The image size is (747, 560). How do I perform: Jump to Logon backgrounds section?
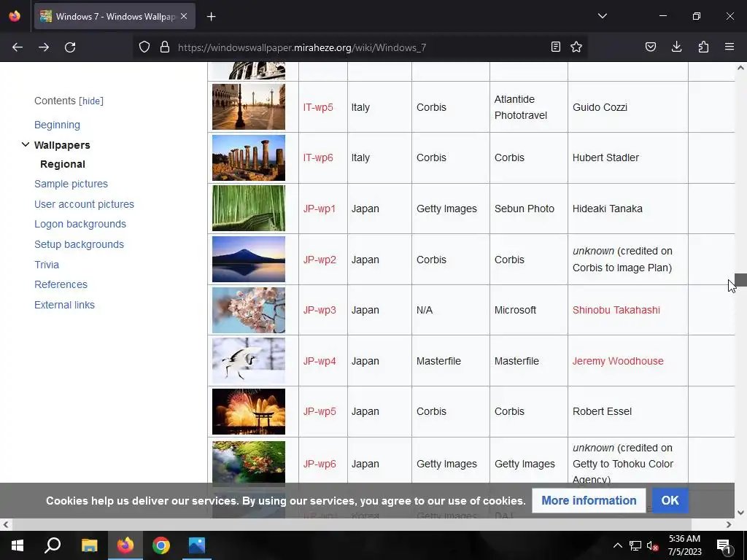click(x=80, y=224)
